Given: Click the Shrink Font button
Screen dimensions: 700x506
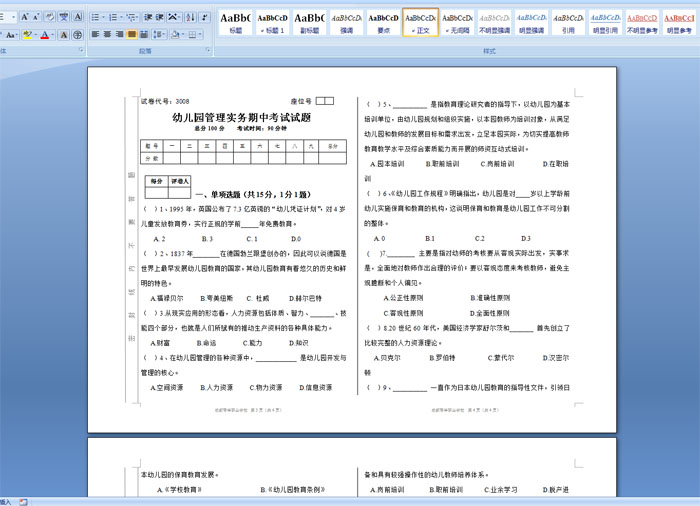Looking at the screenshot, I should (x=36, y=17).
